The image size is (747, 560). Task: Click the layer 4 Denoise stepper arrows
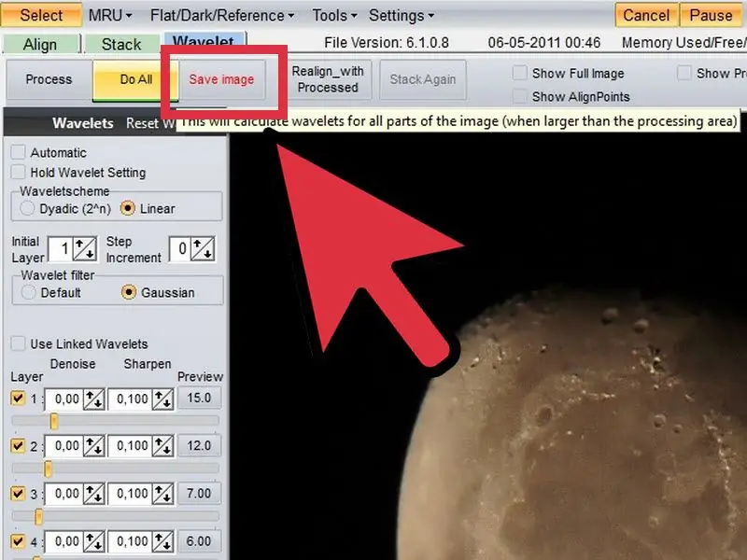(94, 541)
